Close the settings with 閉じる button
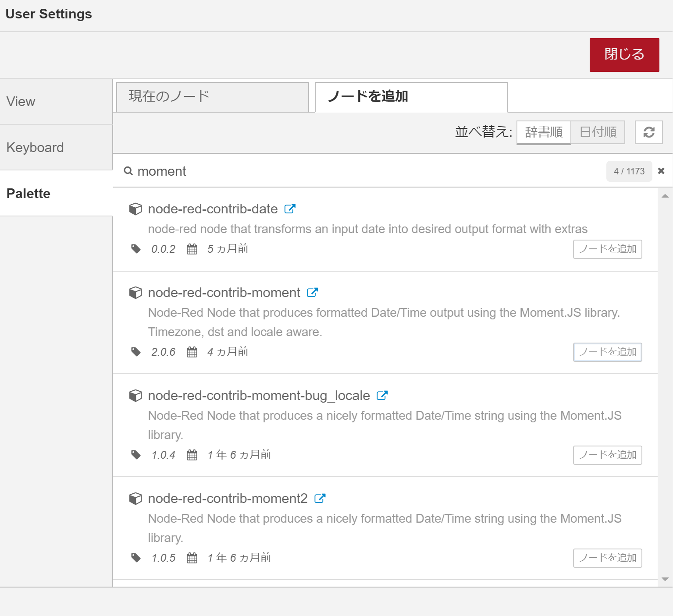The width and height of the screenshot is (673, 616). click(624, 55)
